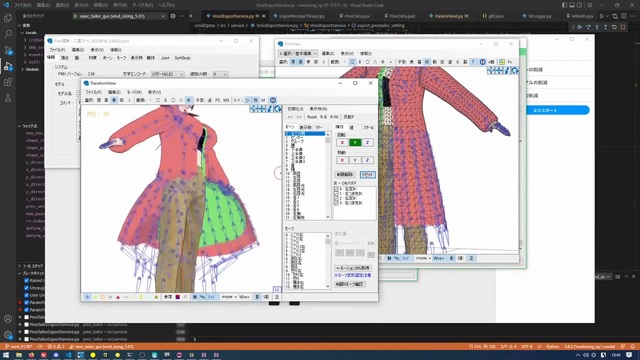Open the UTF-16 text encoding dropdown
The height and width of the screenshot is (360, 640).
[x=167, y=74]
